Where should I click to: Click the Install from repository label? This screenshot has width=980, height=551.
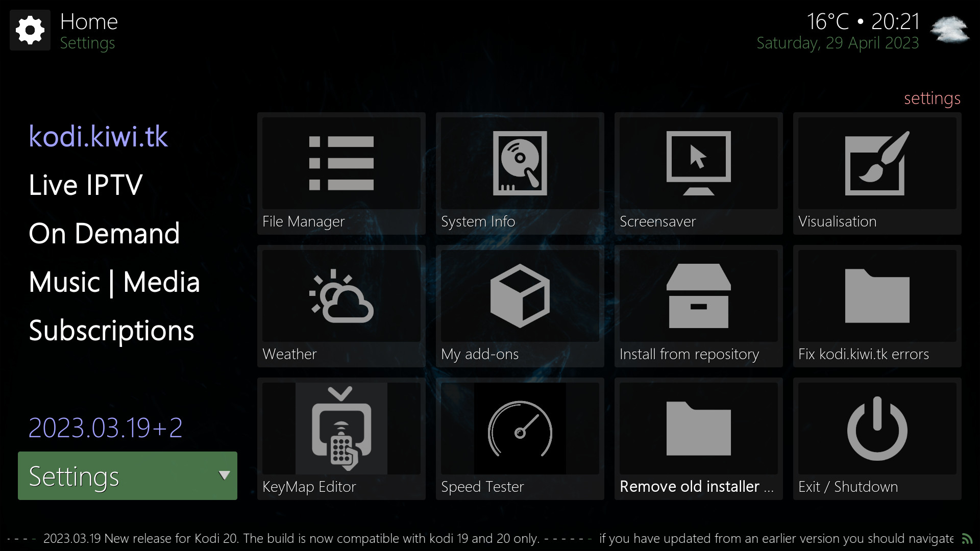pyautogui.click(x=690, y=355)
